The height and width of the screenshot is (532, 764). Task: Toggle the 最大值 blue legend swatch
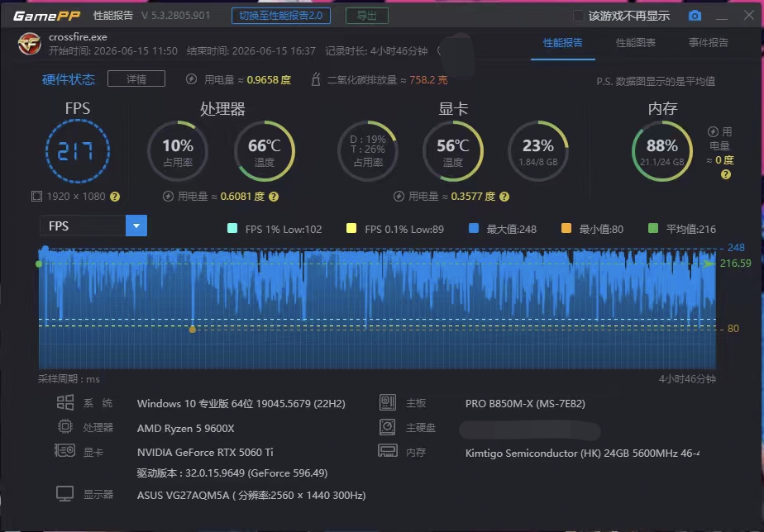click(474, 228)
